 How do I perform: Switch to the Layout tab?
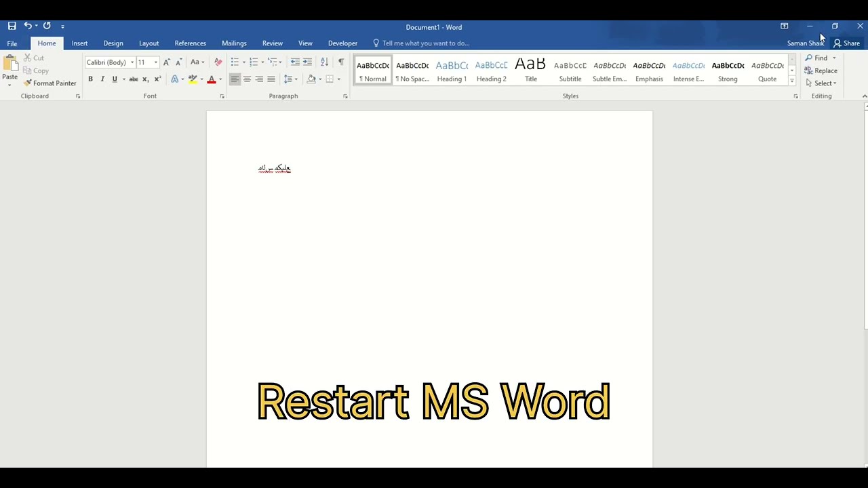(x=149, y=43)
